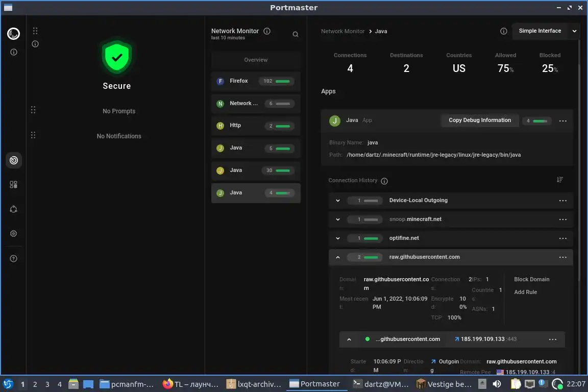The height and width of the screenshot is (392, 588).
Task: Click Add Rule action
Action: (x=525, y=292)
